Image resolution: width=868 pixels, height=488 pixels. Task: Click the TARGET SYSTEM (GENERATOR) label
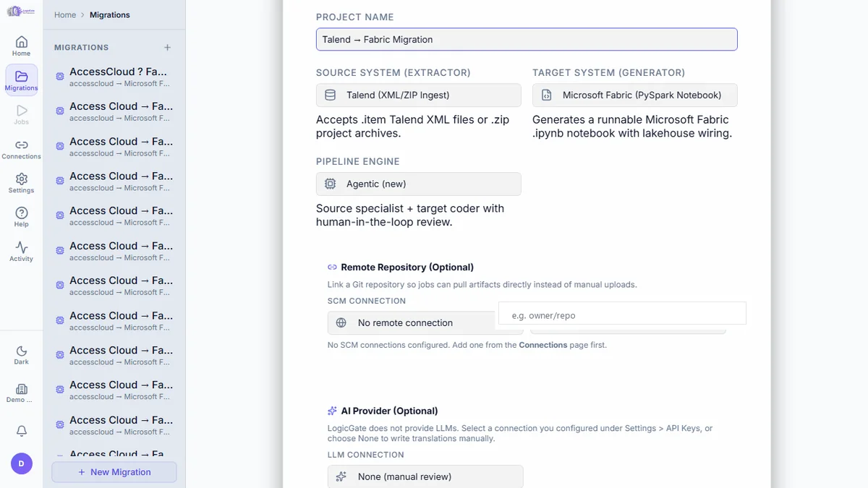608,72
